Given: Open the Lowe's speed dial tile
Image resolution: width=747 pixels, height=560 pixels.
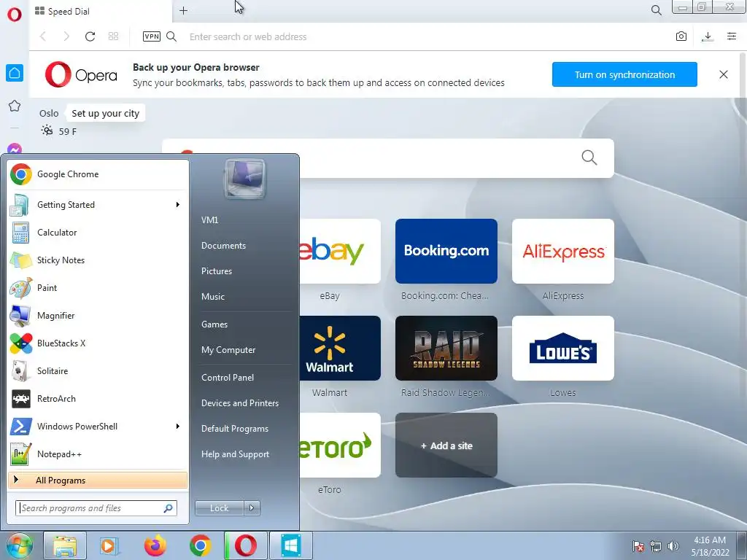Looking at the screenshot, I should pos(563,348).
